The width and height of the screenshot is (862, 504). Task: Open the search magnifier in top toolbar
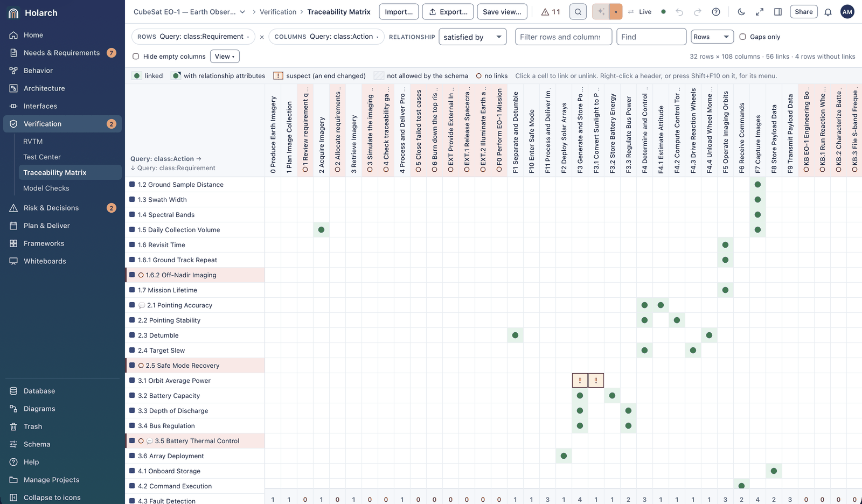[578, 12]
